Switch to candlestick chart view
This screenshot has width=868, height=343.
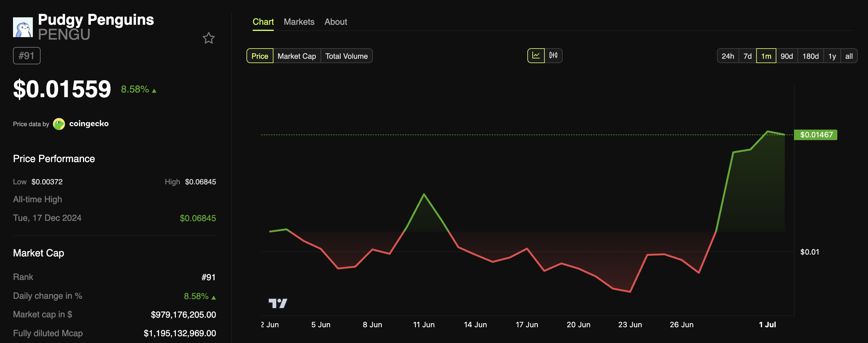click(554, 56)
